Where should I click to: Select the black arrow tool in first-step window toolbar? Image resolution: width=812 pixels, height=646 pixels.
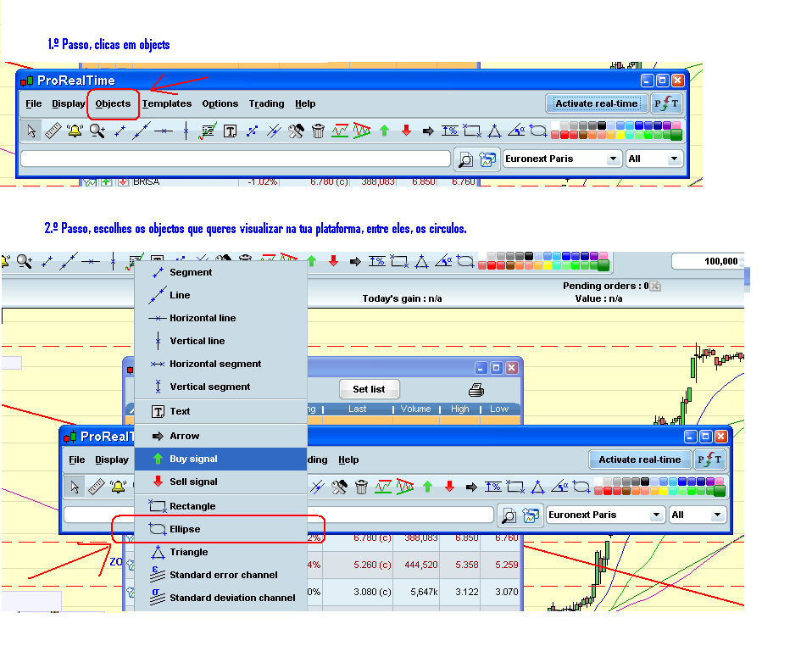point(428,131)
